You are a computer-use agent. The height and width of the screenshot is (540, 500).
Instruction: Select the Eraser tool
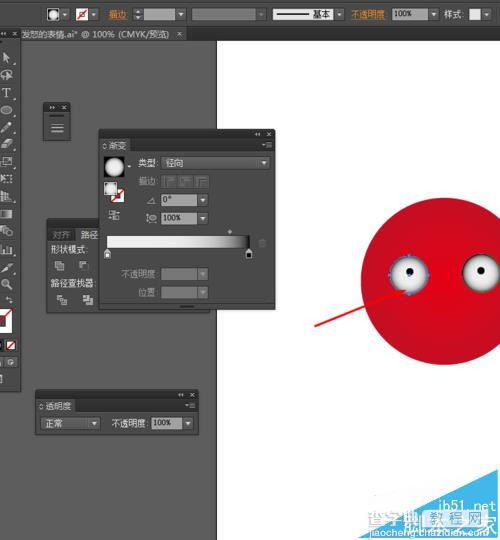pyautogui.click(x=7, y=144)
